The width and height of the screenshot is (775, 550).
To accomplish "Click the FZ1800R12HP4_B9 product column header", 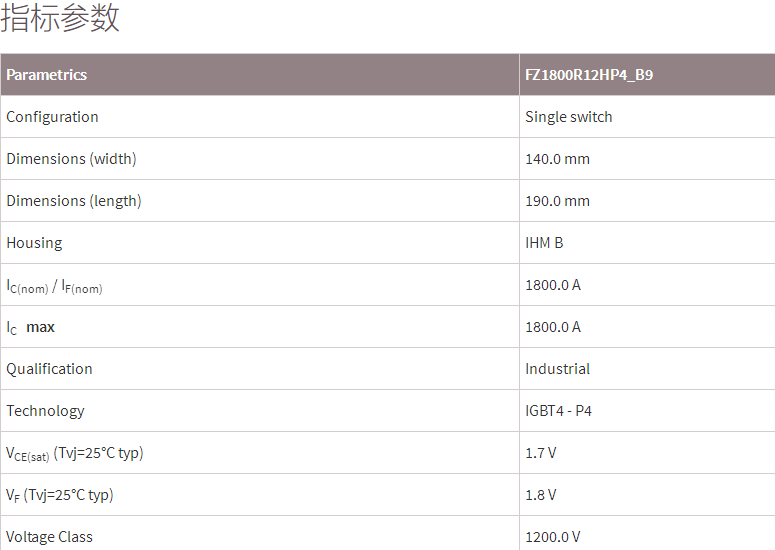I will 589,75.
